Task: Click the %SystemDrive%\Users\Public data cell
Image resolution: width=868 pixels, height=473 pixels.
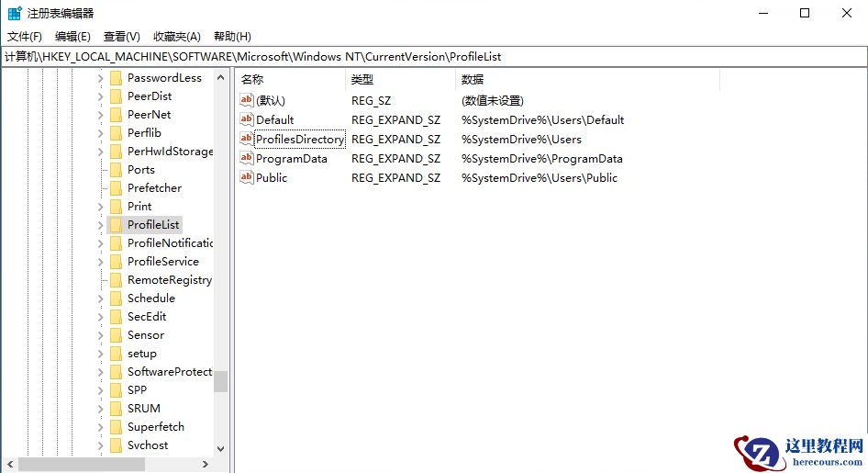Action: [540, 178]
